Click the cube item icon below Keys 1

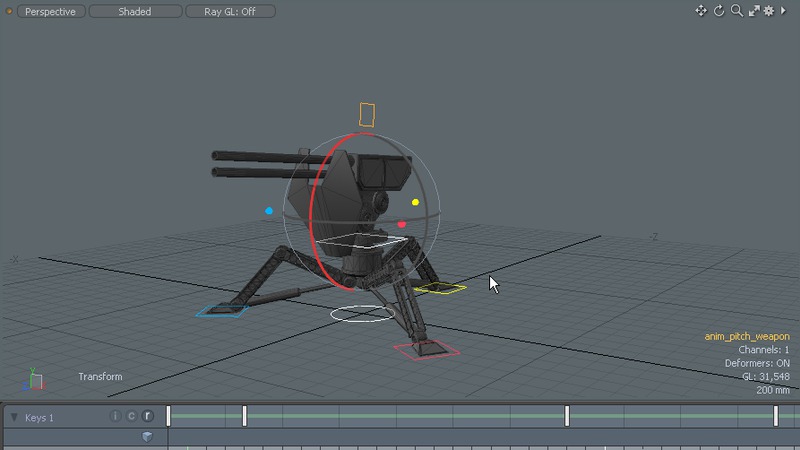pyautogui.click(x=147, y=436)
